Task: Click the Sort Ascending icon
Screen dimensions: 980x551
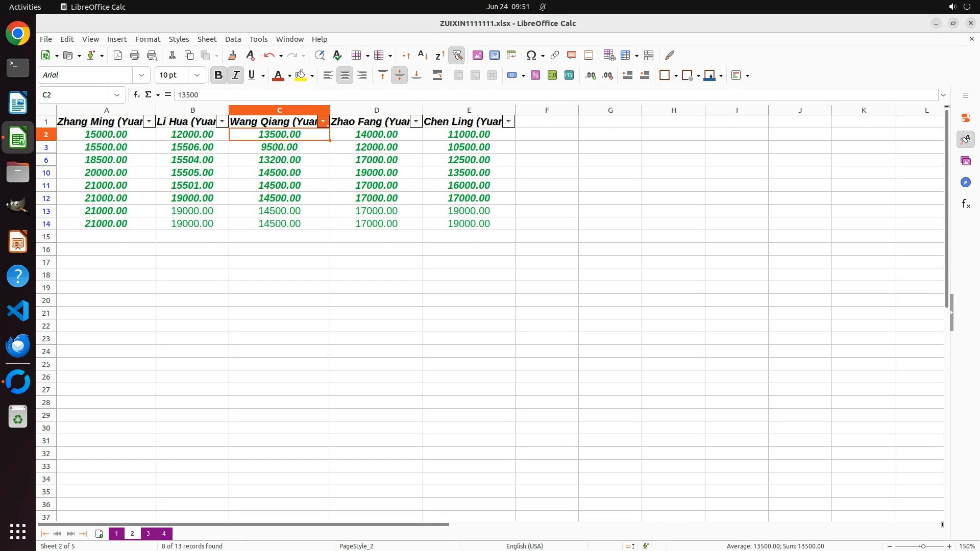Action: [x=423, y=55]
